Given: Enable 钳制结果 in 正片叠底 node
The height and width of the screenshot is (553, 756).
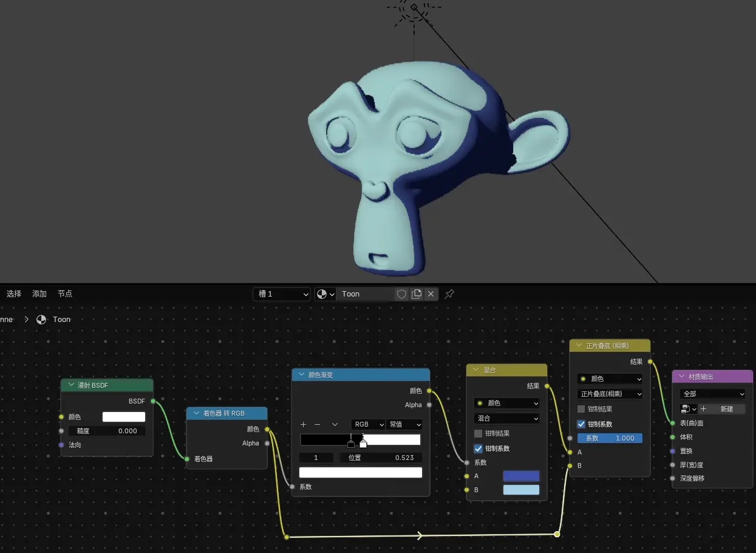Looking at the screenshot, I should point(581,409).
